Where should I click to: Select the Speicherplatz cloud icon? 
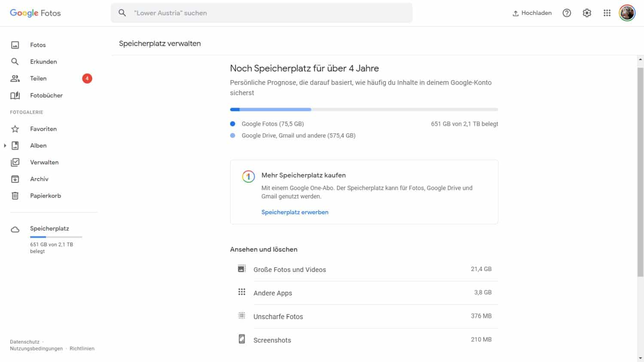click(x=15, y=229)
